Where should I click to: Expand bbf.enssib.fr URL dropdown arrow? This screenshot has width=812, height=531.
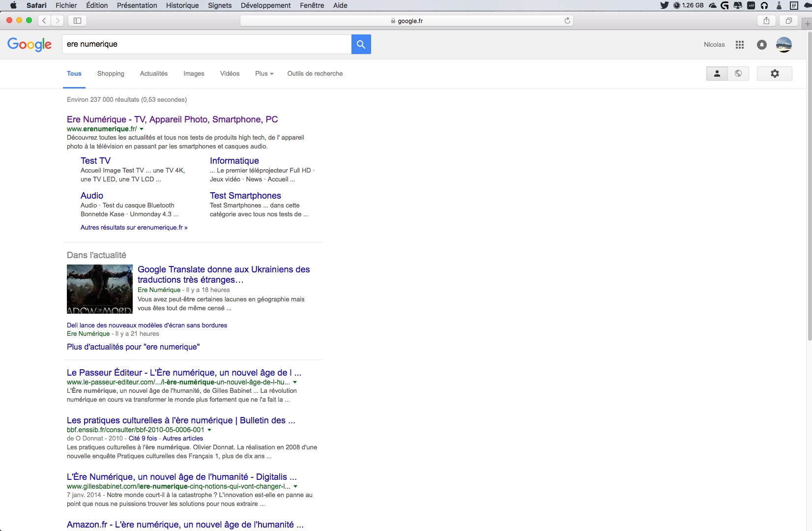pyautogui.click(x=209, y=430)
